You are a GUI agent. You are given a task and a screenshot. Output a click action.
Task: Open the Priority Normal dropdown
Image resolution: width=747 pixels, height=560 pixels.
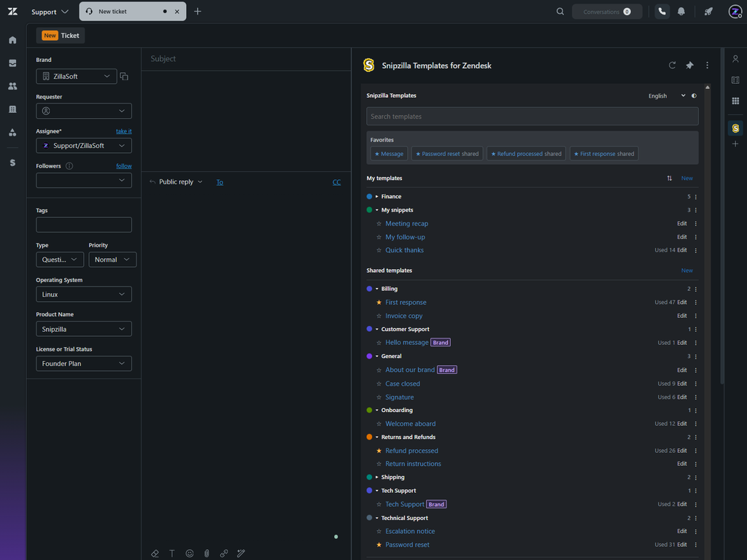[112, 260]
